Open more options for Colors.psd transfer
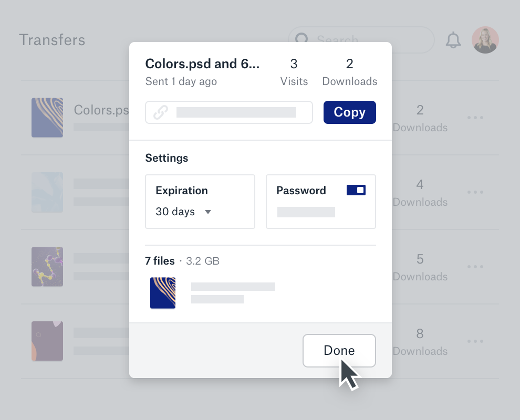 pos(475,118)
